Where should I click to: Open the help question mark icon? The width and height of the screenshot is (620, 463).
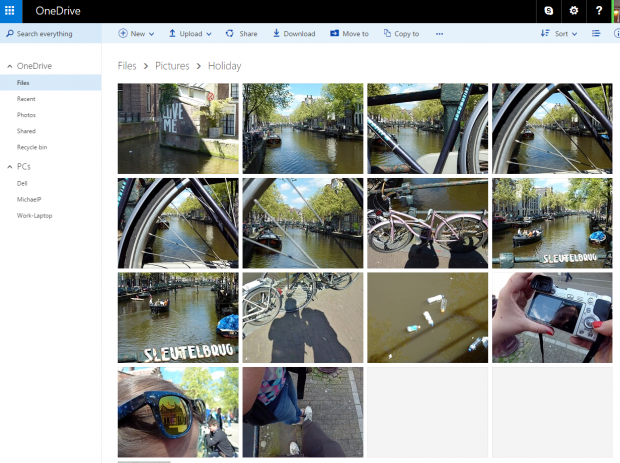coord(599,11)
